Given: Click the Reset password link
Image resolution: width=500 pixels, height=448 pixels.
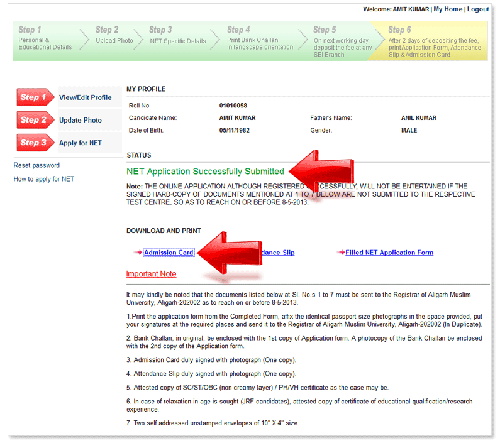Looking at the screenshot, I should [37, 165].
